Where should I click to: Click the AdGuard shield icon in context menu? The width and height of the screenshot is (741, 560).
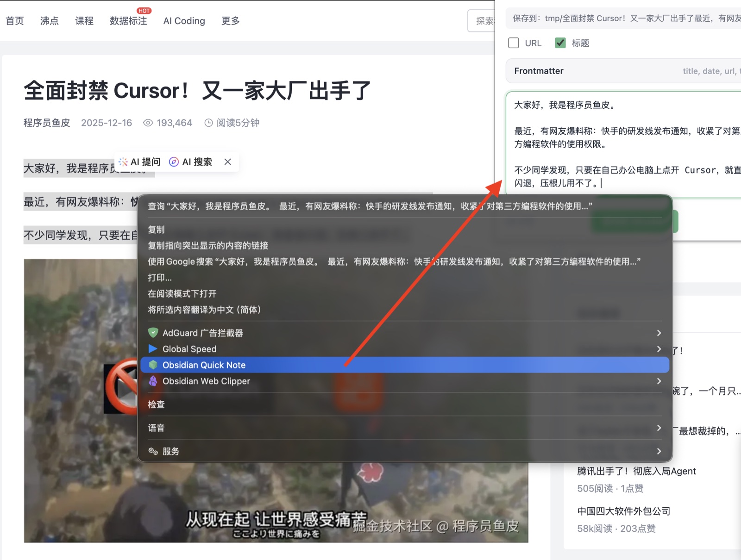click(x=153, y=333)
